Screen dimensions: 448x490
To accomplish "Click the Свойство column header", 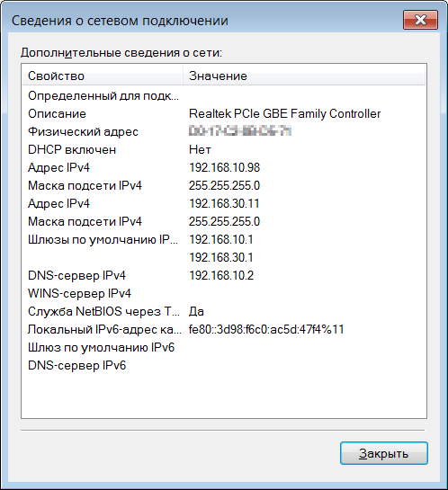I will [x=103, y=76].
